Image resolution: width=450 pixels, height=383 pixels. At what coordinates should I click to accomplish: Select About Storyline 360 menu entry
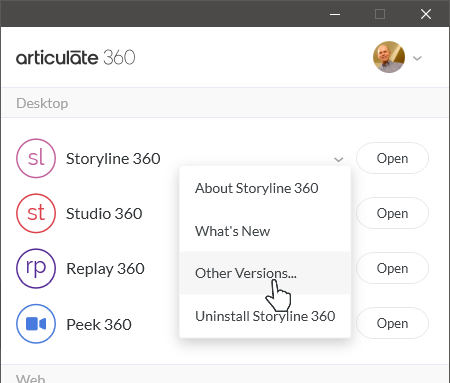(265, 188)
